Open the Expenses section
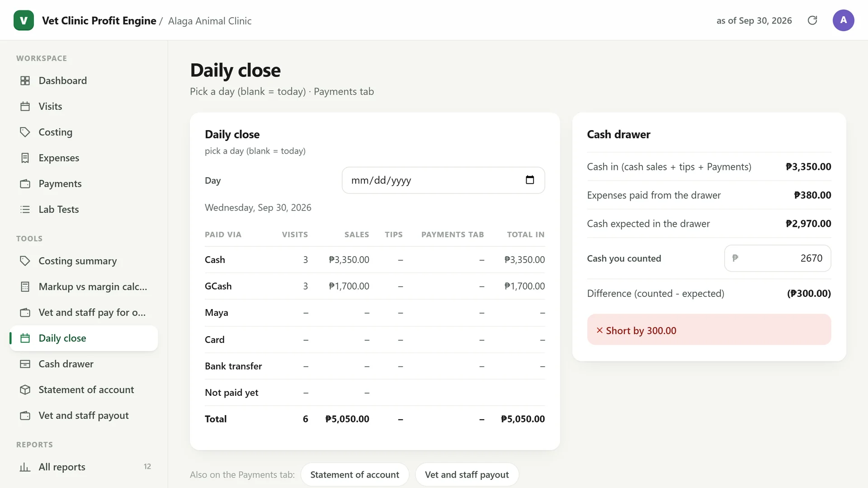The width and height of the screenshot is (868, 488). [x=84, y=158]
